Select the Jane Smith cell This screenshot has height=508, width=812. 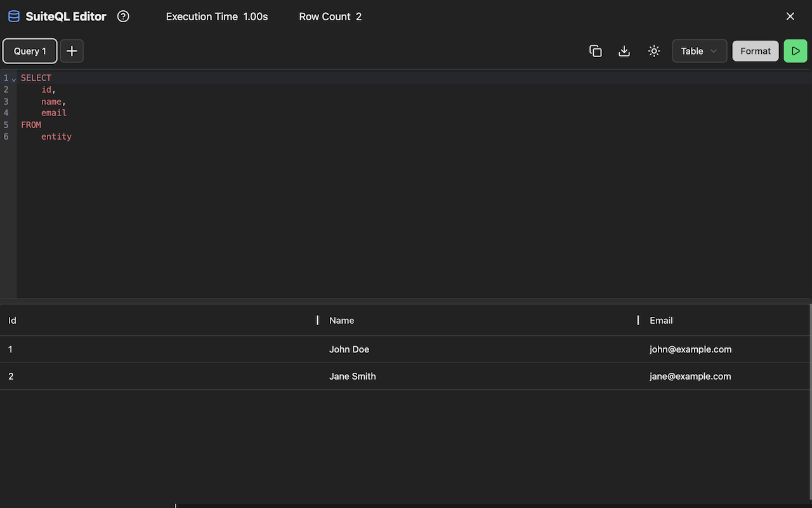(x=480, y=376)
